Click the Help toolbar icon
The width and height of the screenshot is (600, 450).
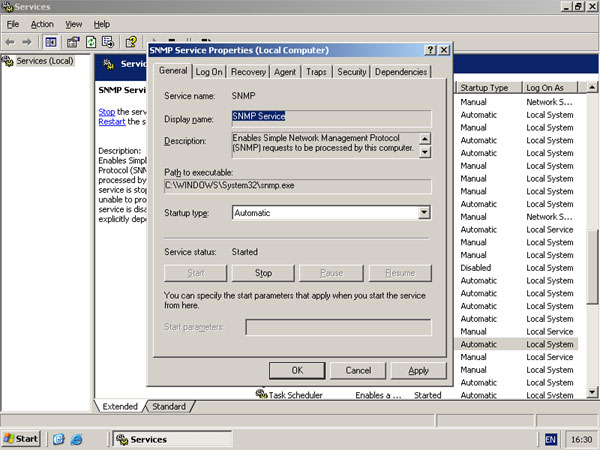[131, 42]
